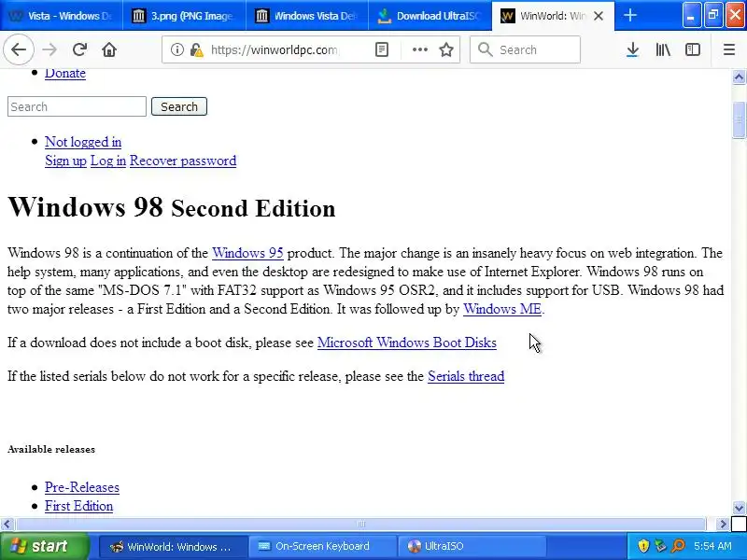Switch to the Download UltraISO tab

[x=430, y=16]
